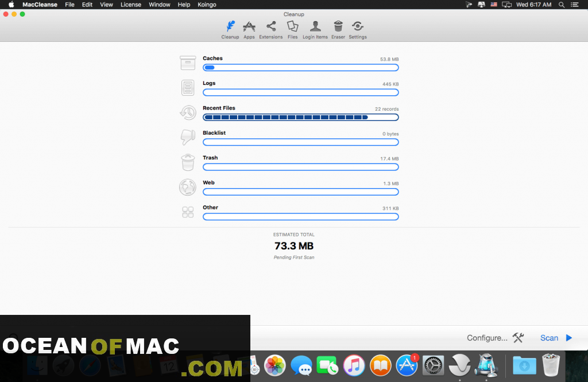The width and height of the screenshot is (588, 382).
Task: Open the Extensions toolbar icon
Action: [271, 30]
